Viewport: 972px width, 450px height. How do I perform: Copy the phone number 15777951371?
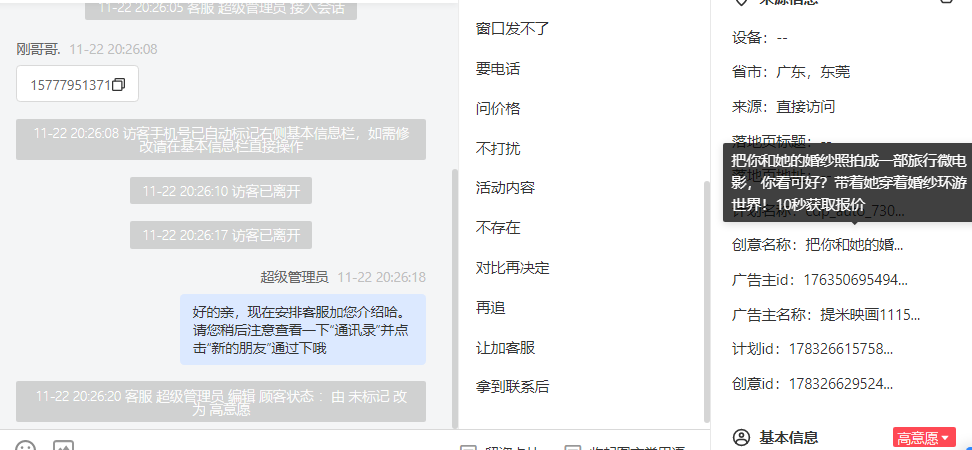118,84
